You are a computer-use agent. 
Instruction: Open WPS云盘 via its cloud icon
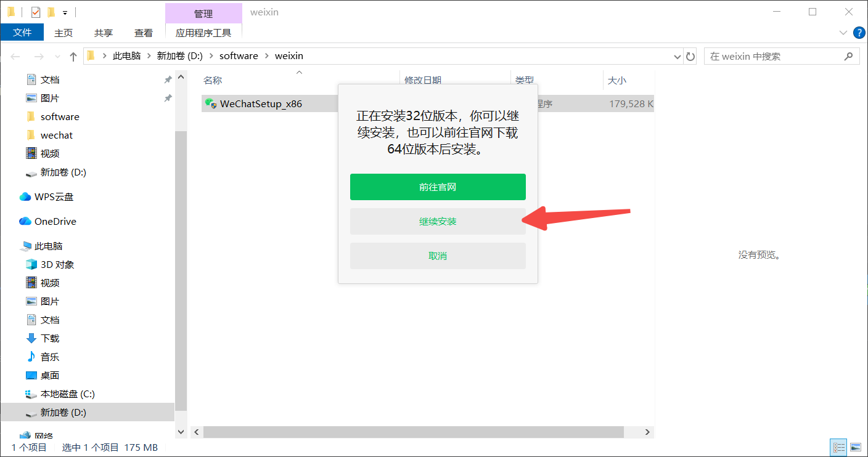coord(25,197)
